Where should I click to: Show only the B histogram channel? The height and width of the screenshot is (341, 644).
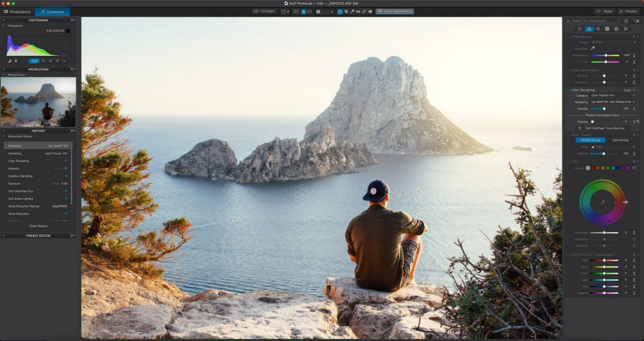57,61
